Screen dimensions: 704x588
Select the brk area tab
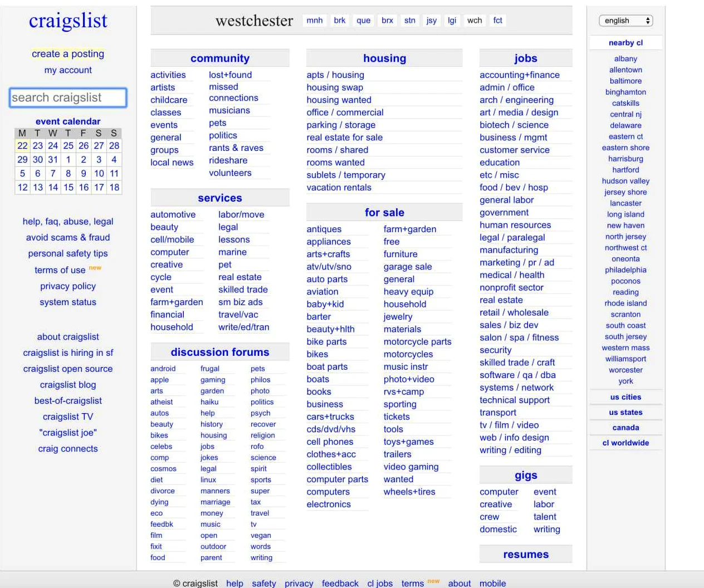point(340,21)
